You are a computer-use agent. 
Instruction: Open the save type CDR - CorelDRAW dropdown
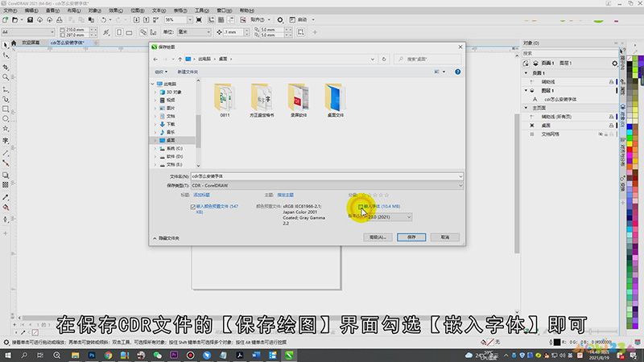[x=327, y=186]
